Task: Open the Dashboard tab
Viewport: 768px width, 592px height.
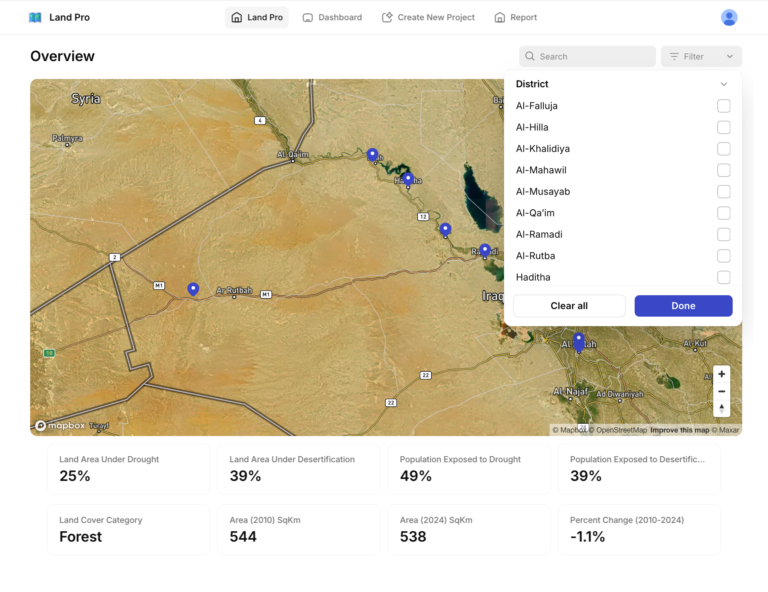Action: coord(332,18)
